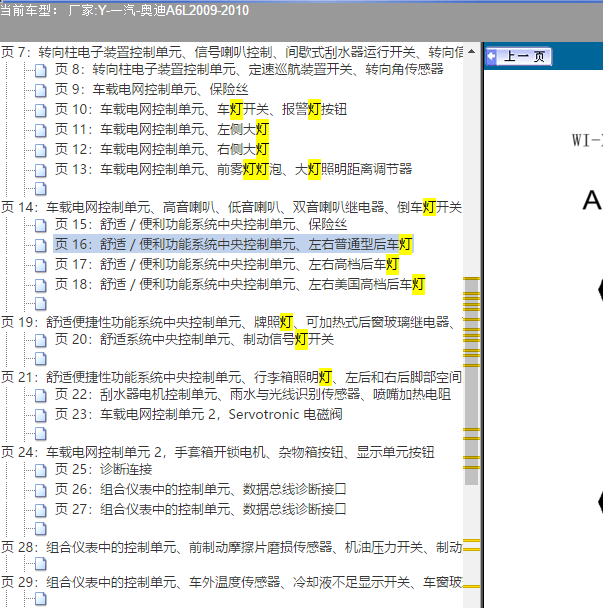The height and width of the screenshot is (608, 603).
Task: Click the document icon beside 页 17
Action: click(40, 265)
